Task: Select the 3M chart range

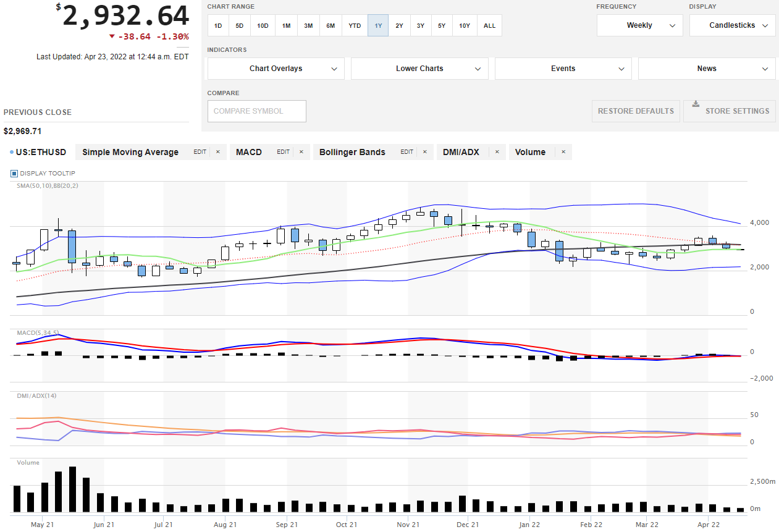Action: click(308, 26)
